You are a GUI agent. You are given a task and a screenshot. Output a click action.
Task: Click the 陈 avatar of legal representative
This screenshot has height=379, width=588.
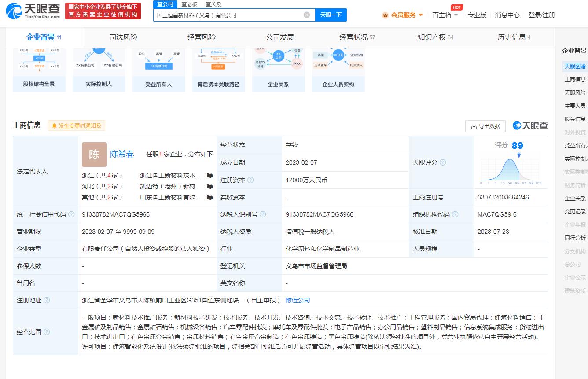(x=94, y=155)
